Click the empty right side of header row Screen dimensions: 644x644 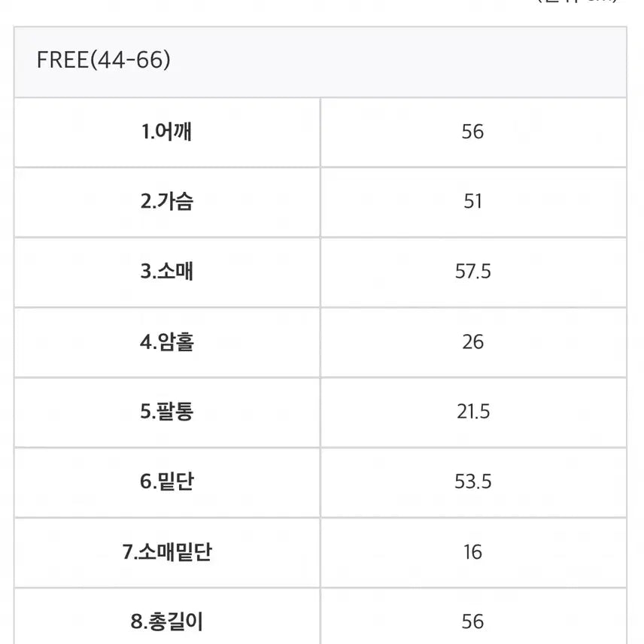[451, 61]
